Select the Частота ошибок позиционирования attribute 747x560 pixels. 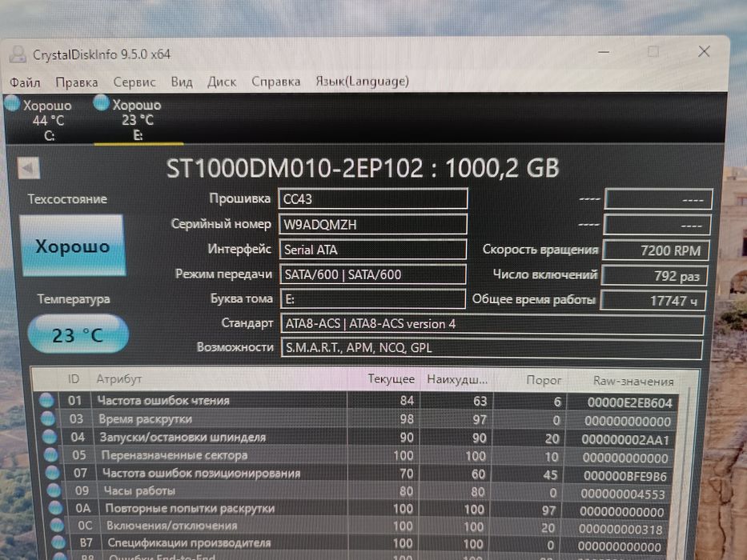[202, 473]
